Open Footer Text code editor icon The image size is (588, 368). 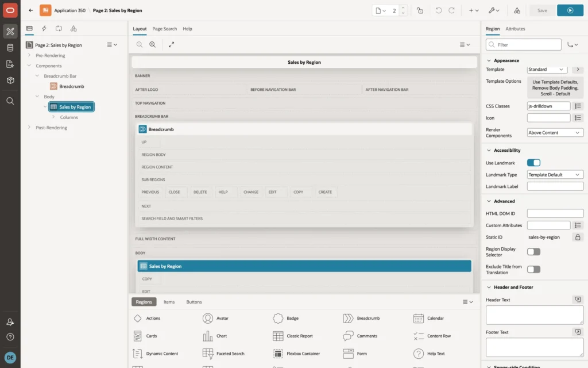pos(578,332)
